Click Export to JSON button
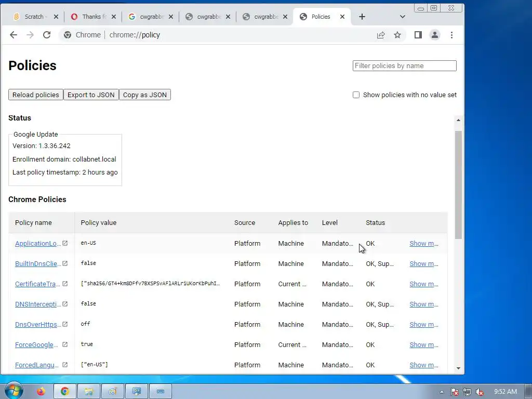Image resolution: width=532 pixels, height=399 pixels. (91, 95)
